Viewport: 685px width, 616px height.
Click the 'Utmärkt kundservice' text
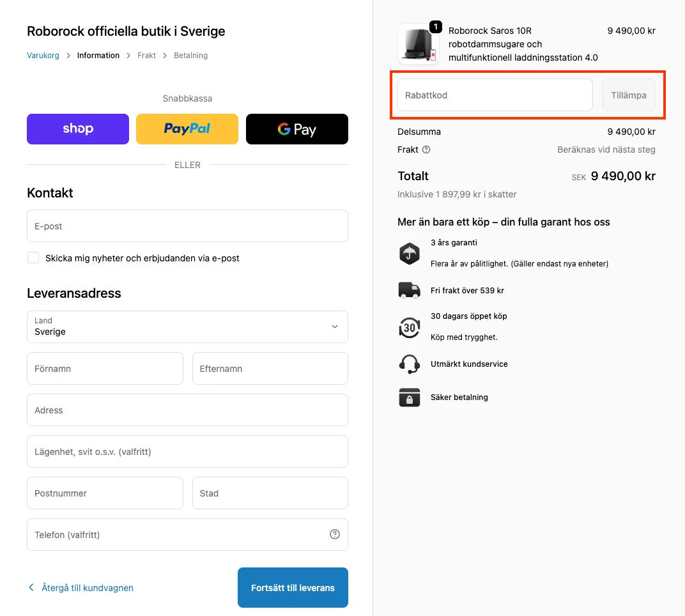pyautogui.click(x=469, y=364)
